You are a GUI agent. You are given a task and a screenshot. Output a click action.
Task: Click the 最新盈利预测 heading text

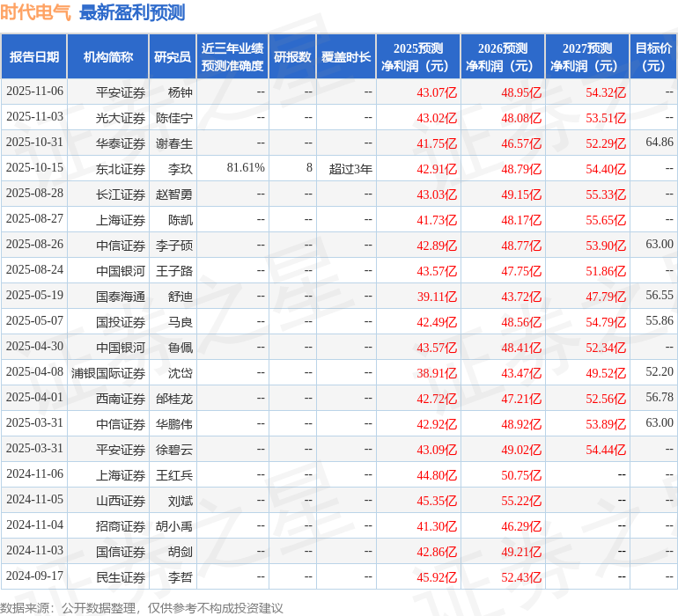[x=132, y=12]
